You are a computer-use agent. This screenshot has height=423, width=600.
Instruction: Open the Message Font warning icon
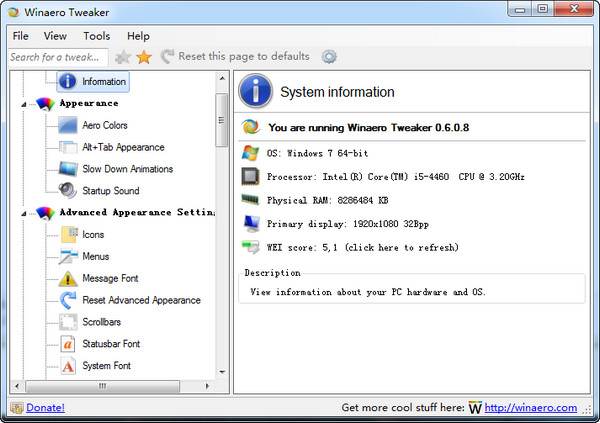[x=67, y=278]
